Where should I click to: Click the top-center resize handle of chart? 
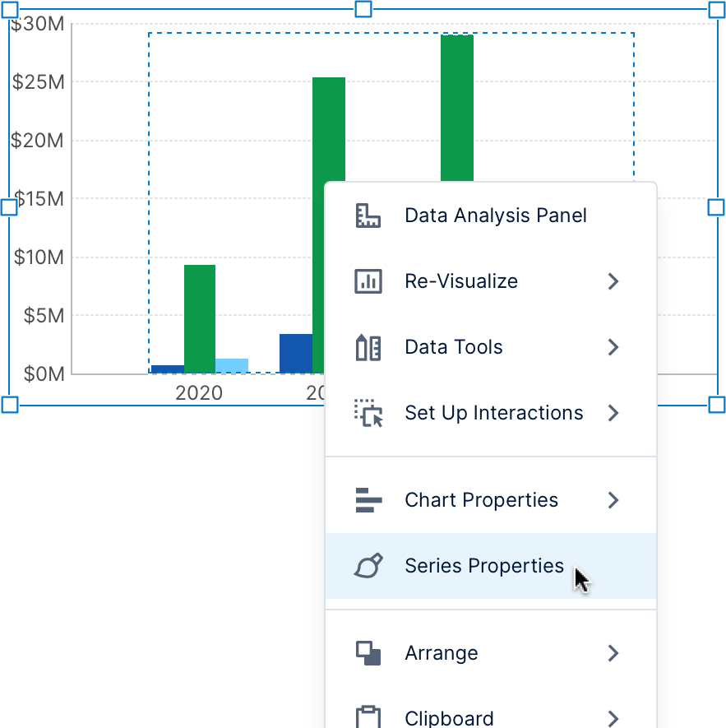click(363, 9)
